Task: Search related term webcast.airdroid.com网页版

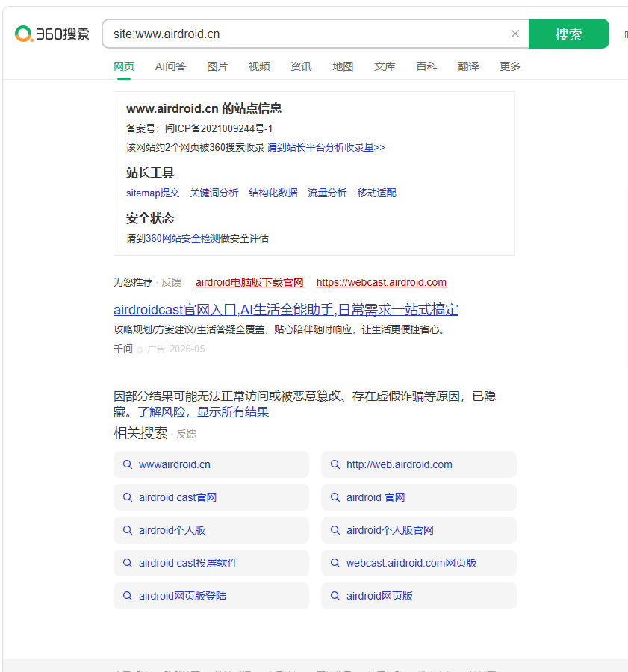Action: pos(418,563)
